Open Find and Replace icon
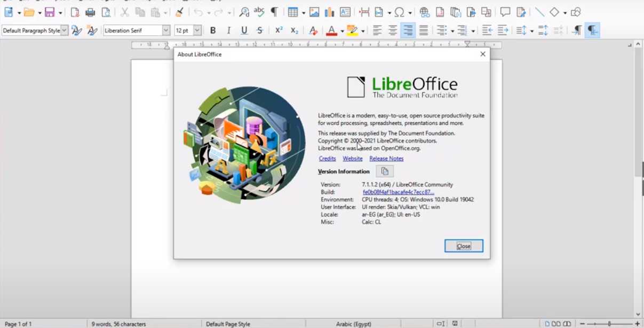 point(244,12)
